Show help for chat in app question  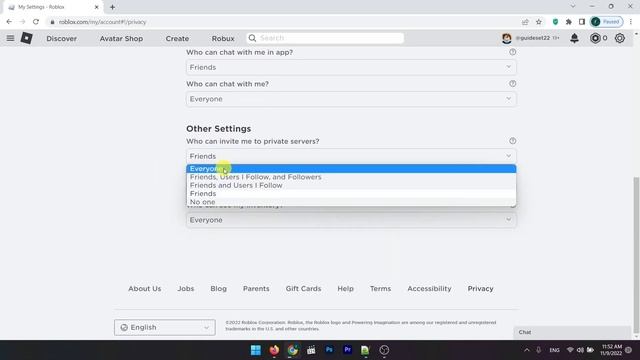(512, 52)
